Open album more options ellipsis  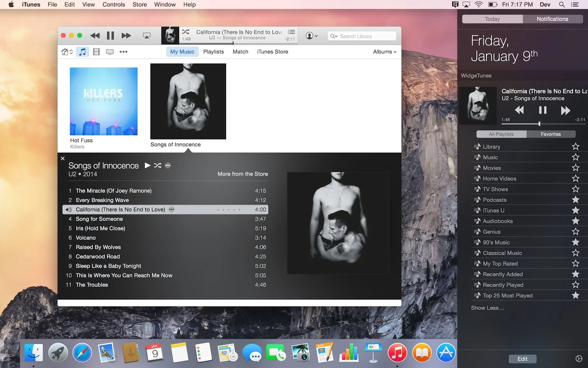[168, 165]
